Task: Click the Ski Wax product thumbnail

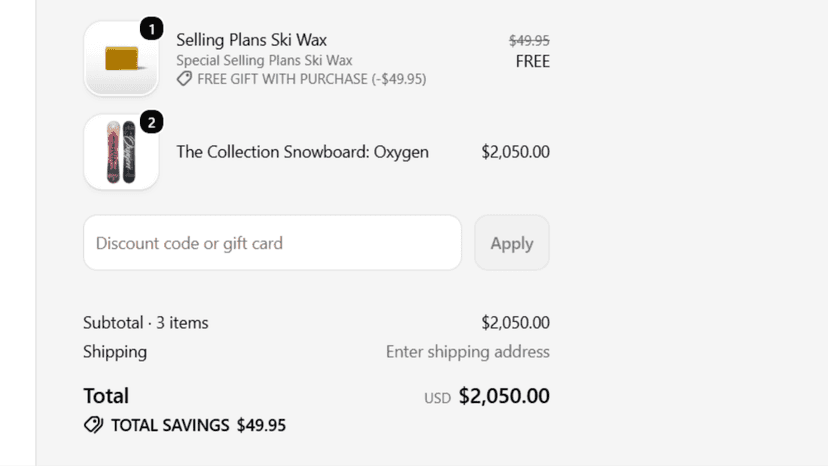Action: click(x=121, y=59)
